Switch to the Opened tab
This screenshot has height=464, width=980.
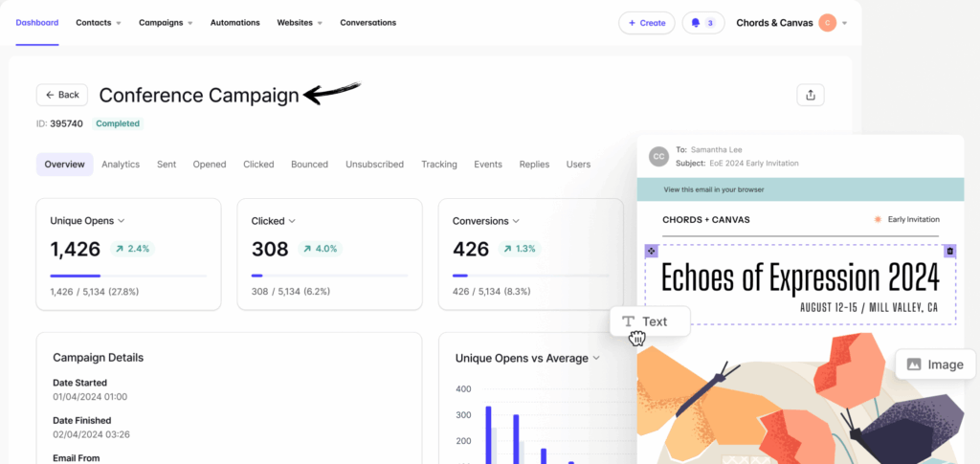click(x=210, y=165)
